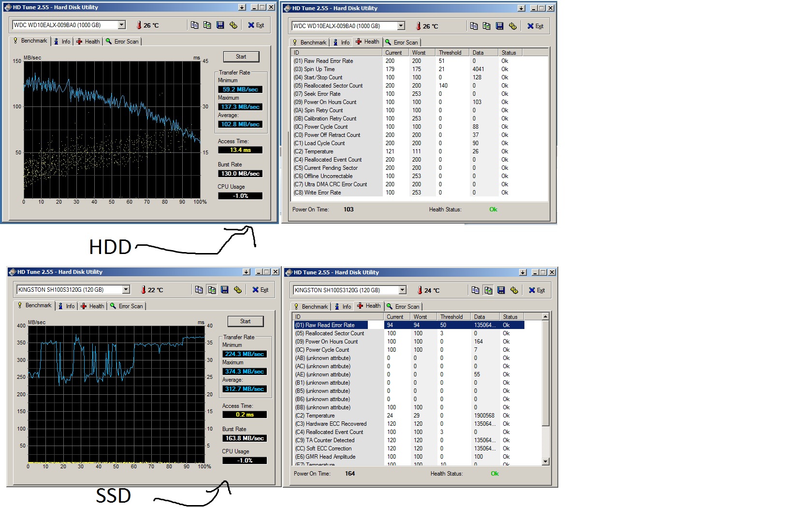Screen dimensions: 812x508
Task: Open options icon in WDC Benchmark window
Action: click(x=233, y=25)
